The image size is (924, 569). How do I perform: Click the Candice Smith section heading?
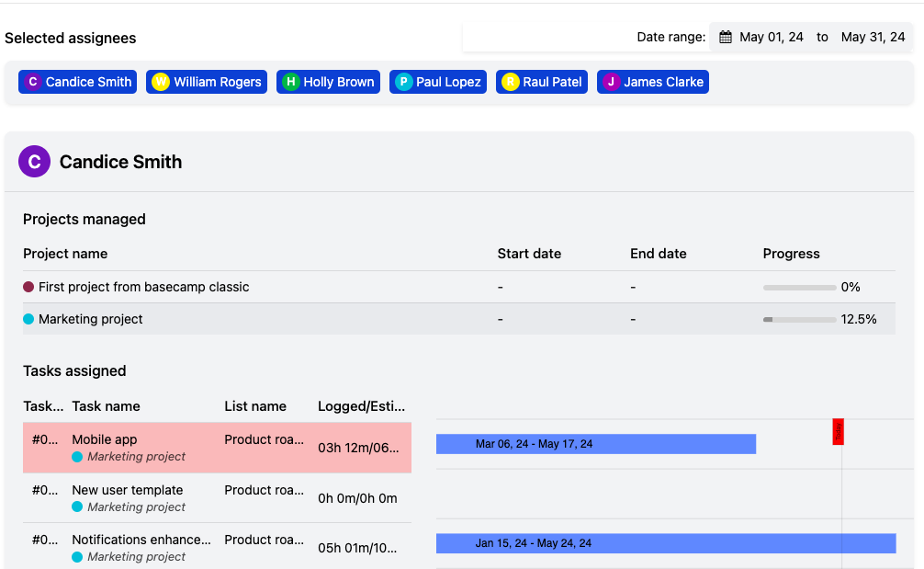pos(121,162)
